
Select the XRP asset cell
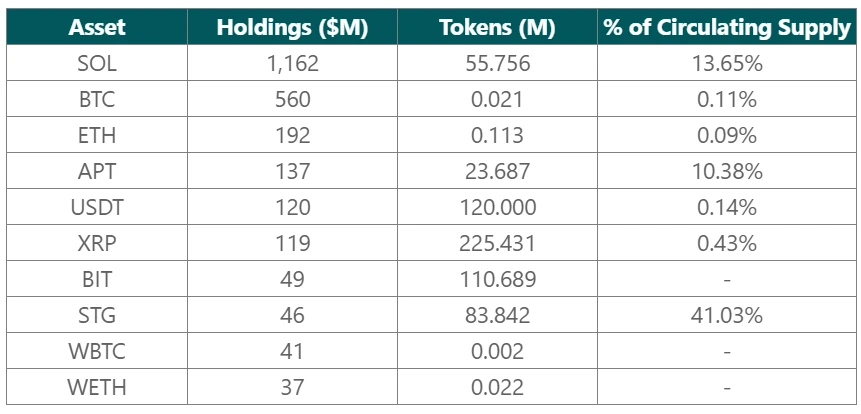click(x=96, y=243)
